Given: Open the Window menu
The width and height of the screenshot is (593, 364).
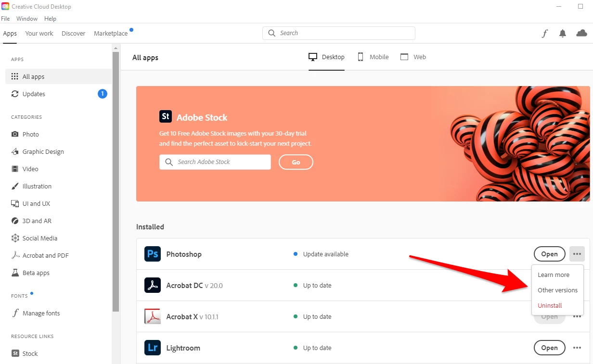Looking at the screenshot, I should coord(27,19).
